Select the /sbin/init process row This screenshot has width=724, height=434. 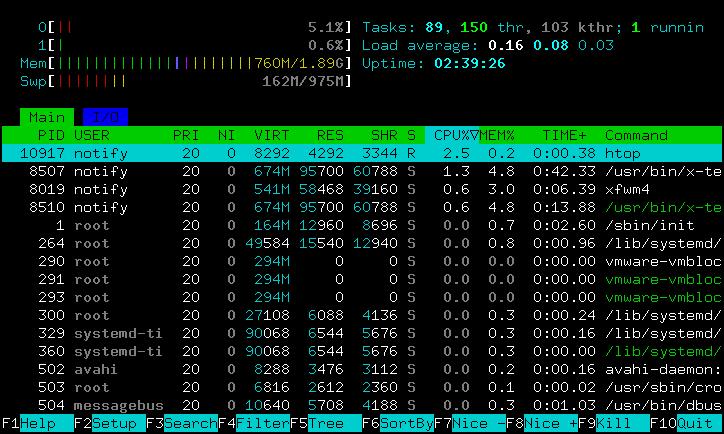point(362,225)
